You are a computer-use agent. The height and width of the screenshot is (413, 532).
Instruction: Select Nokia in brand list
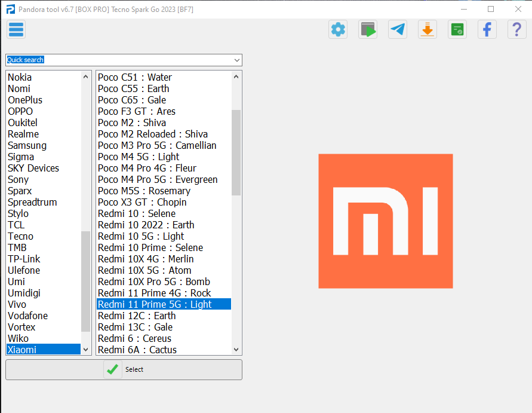point(44,77)
